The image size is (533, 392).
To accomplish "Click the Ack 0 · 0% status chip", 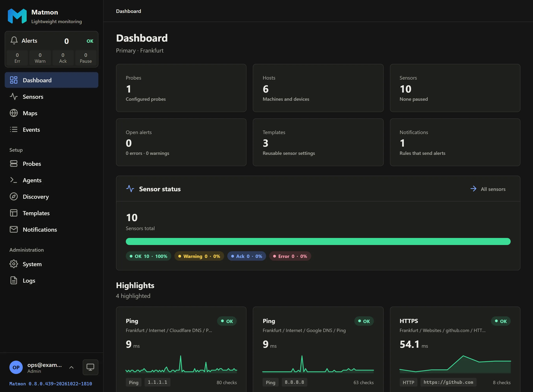I will pos(247,256).
